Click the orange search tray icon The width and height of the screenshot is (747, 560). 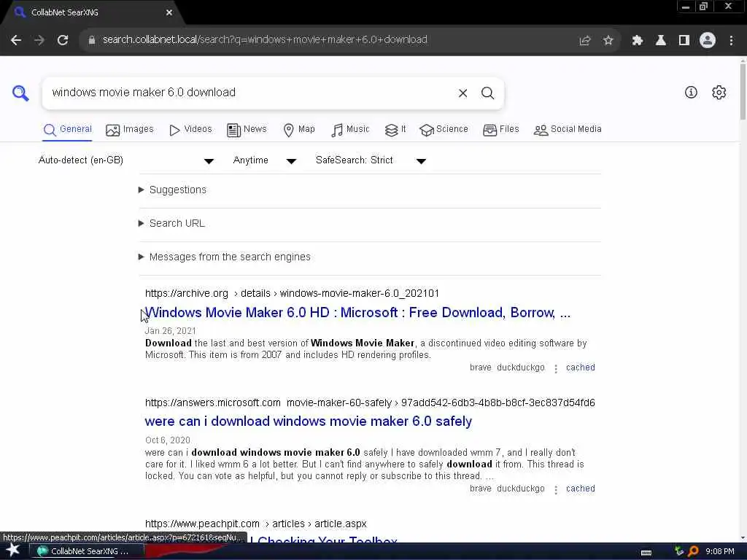click(693, 551)
